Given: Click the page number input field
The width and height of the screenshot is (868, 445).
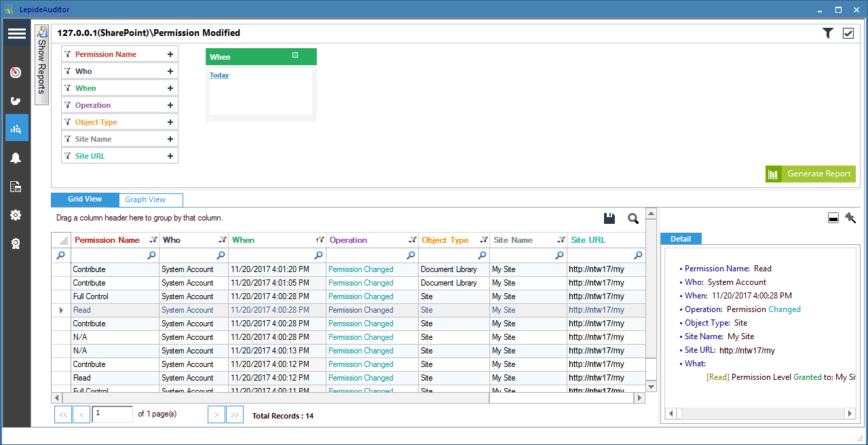Looking at the screenshot, I should click(x=112, y=414).
